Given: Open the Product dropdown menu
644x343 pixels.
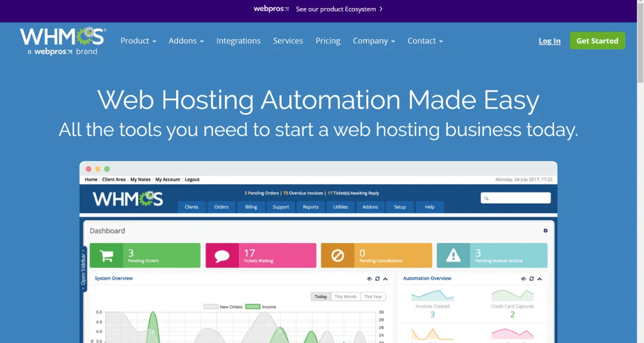Looking at the screenshot, I should coord(138,41).
